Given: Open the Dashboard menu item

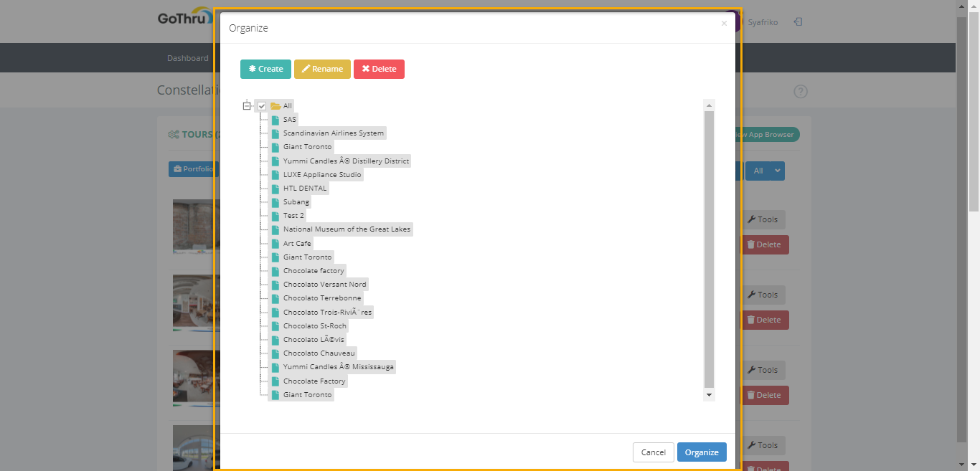Looking at the screenshot, I should click(188, 58).
